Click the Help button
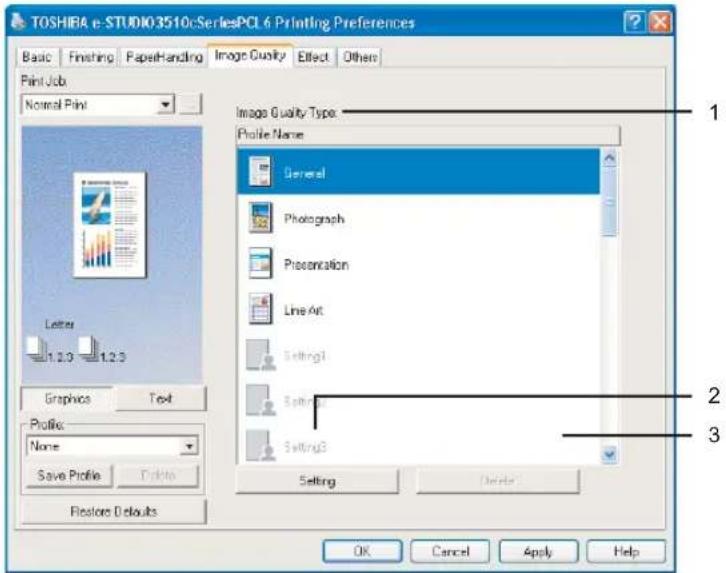The image size is (726, 573). [x=626, y=551]
